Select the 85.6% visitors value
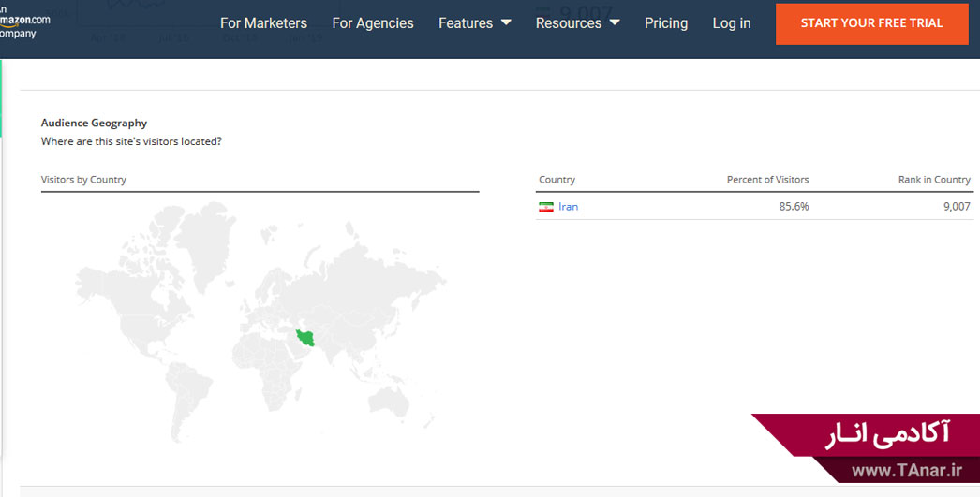The width and height of the screenshot is (980, 497). (x=794, y=207)
